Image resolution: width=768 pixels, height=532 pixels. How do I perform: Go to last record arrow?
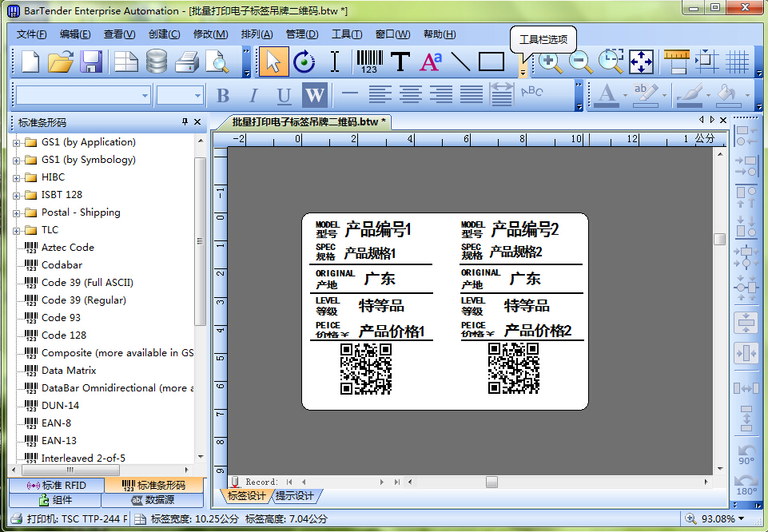(x=396, y=482)
